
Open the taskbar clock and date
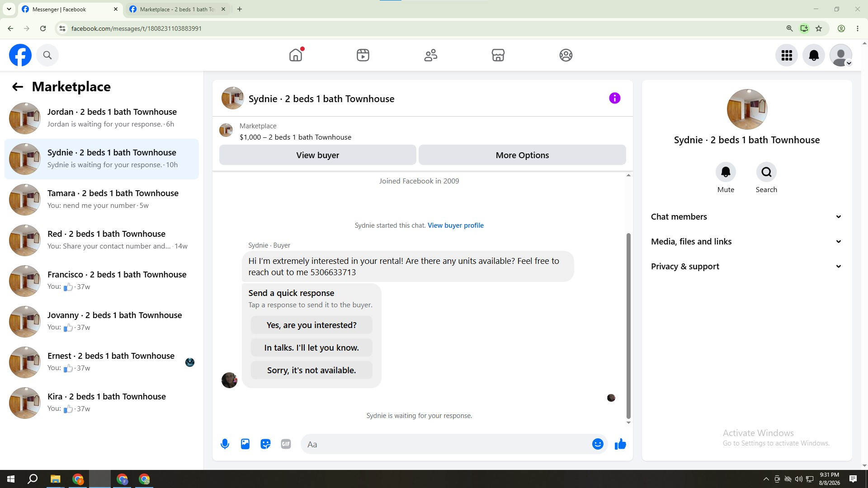(830, 479)
